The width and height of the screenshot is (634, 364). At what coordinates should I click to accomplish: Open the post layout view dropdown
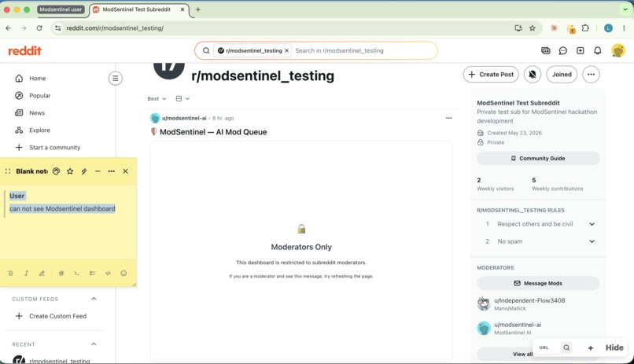[x=182, y=98]
